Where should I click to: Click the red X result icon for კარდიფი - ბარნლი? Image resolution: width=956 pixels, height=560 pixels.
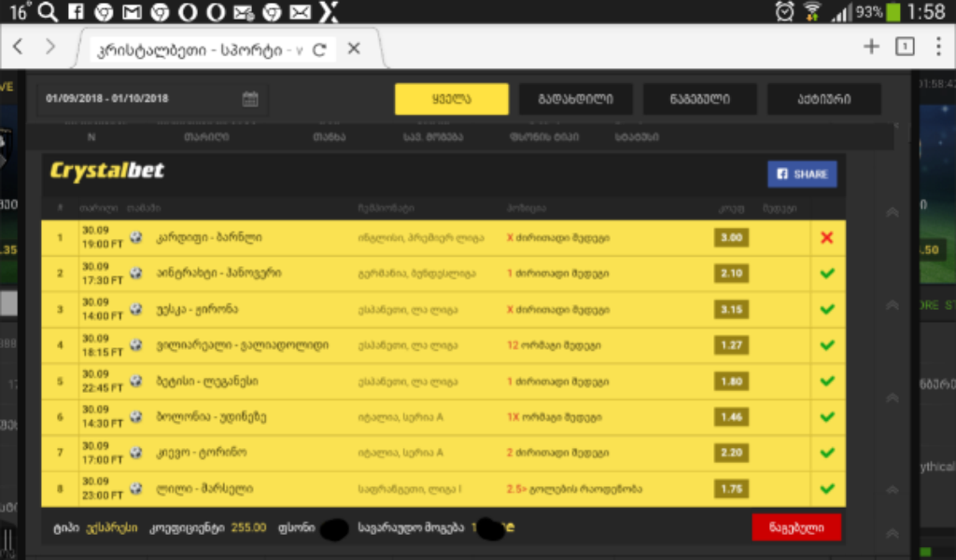827,238
